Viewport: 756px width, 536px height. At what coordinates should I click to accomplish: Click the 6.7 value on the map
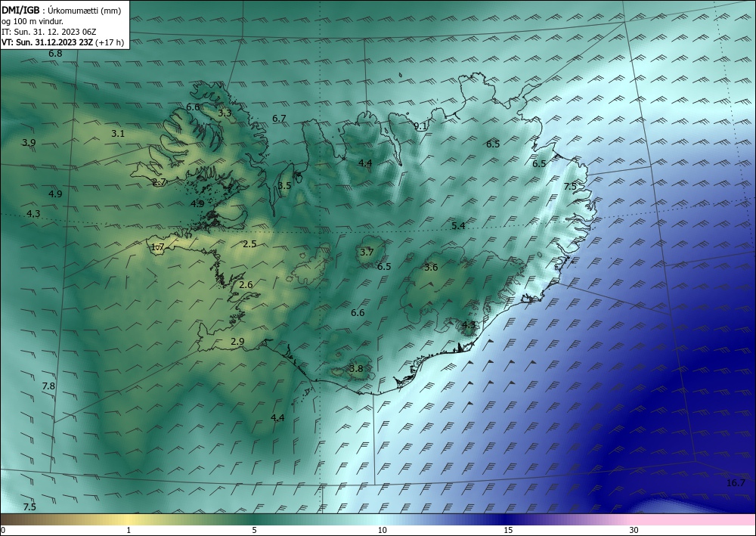point(279,118)
